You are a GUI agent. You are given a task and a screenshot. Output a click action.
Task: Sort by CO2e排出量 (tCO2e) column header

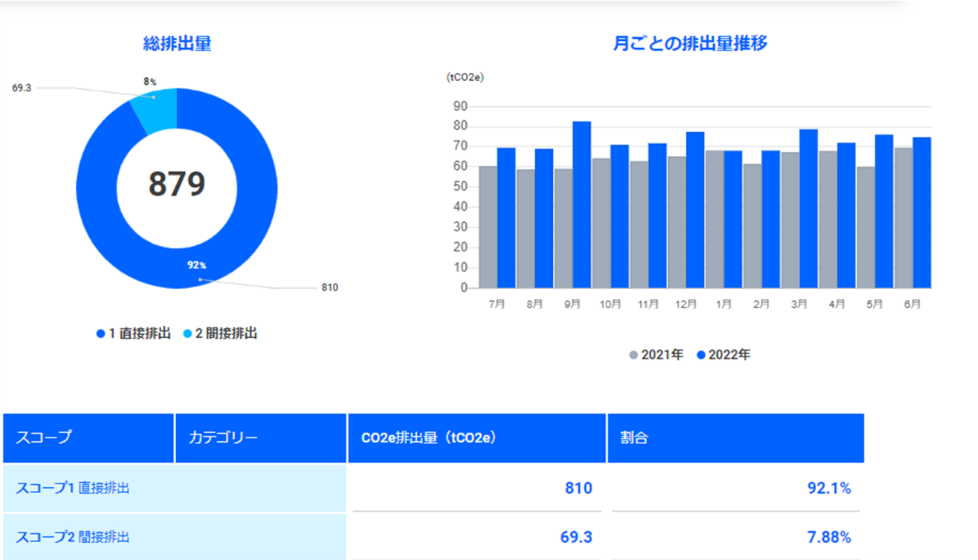(476, 437)
